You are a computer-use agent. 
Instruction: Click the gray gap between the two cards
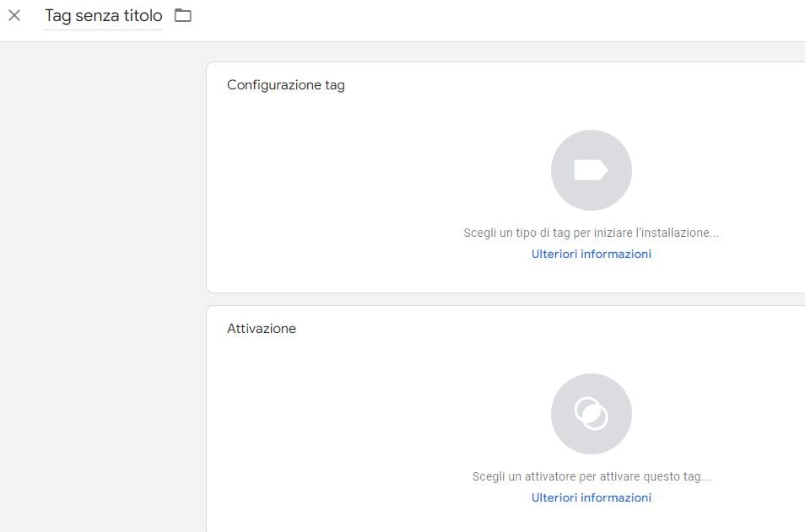tap(506, 299)
